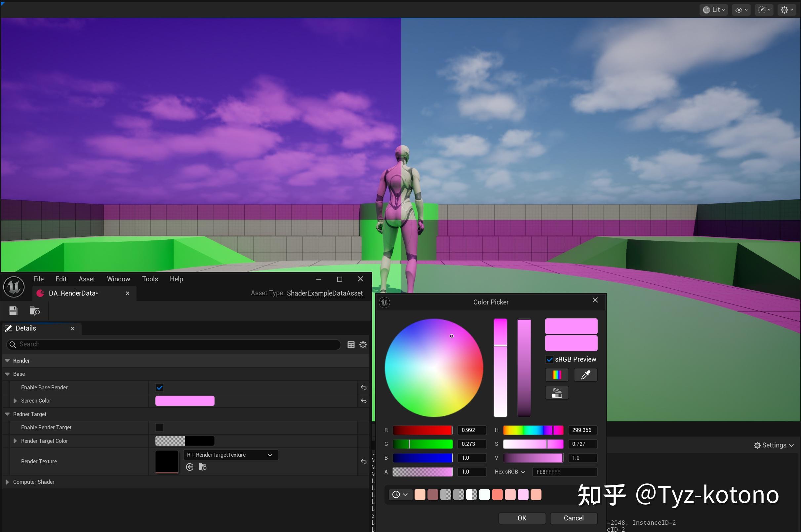801x532 pixels.
Task: Open the Details panel settings gear icon
Action: (x=363, y=344)
